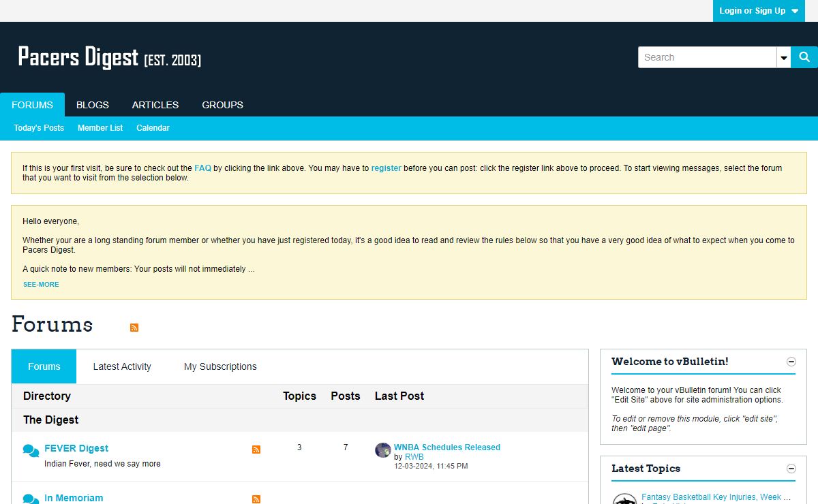
Task: Click the Topics count 3 for FEVER Digest
Action: coord(299,447)
